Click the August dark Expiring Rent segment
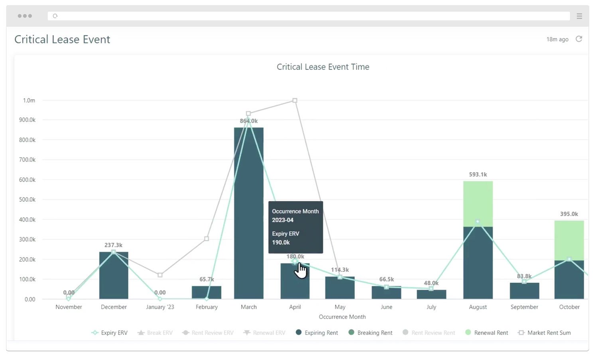The image size is (598, 364). [x=478, y=263]
